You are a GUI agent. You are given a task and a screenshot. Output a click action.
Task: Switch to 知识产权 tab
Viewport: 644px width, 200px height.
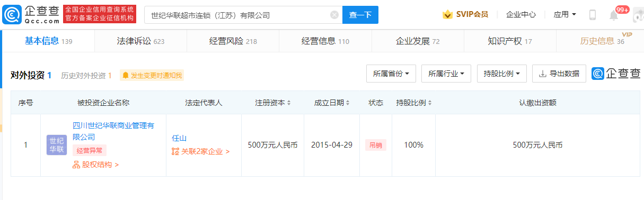510,41
